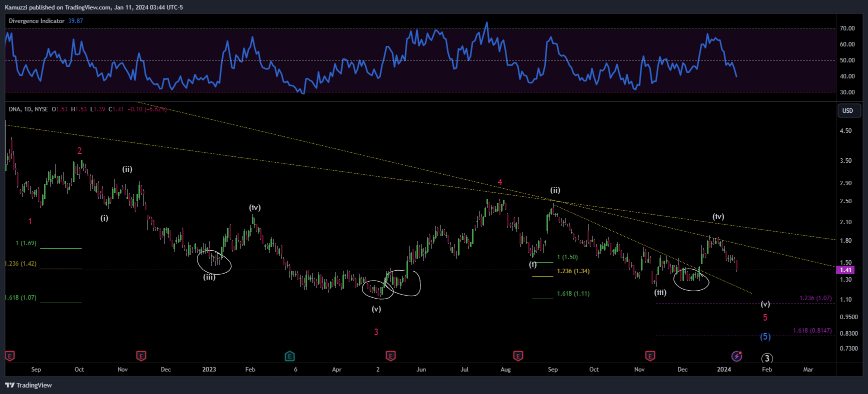Select the red wave label 2
The image size is (868, 394).
coord(79,151)
